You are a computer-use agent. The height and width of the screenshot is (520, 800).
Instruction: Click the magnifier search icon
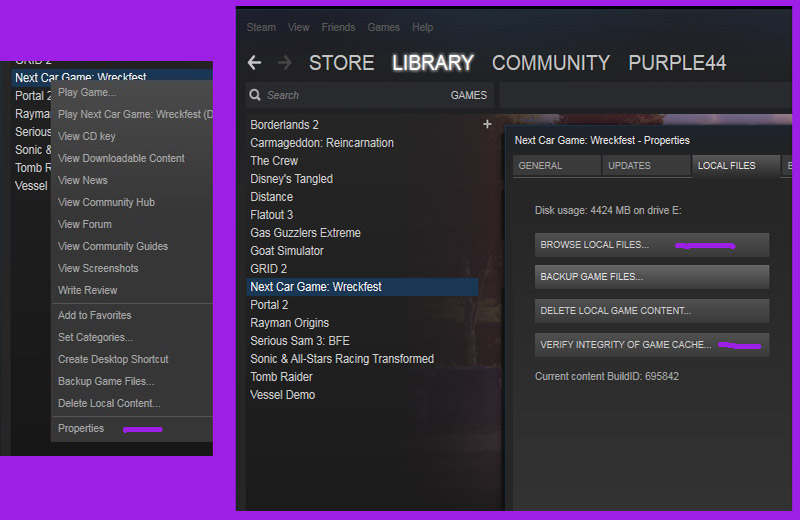255,95
